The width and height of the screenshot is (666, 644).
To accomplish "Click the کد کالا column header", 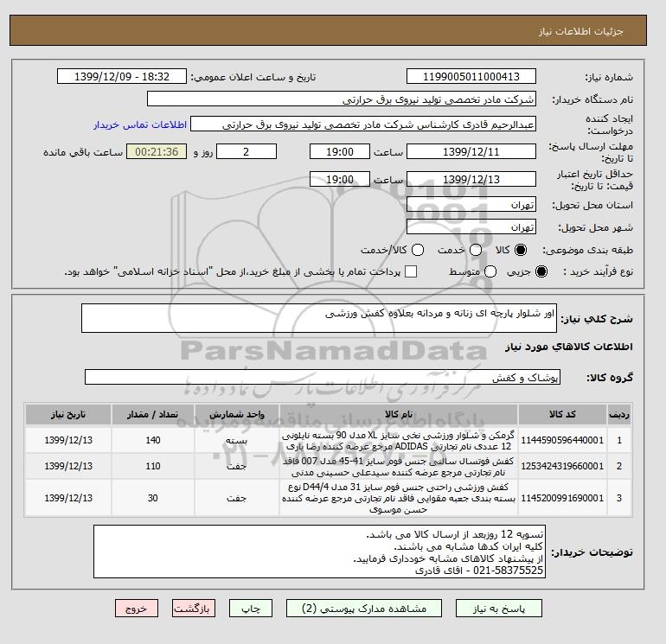I will (562, 414).
